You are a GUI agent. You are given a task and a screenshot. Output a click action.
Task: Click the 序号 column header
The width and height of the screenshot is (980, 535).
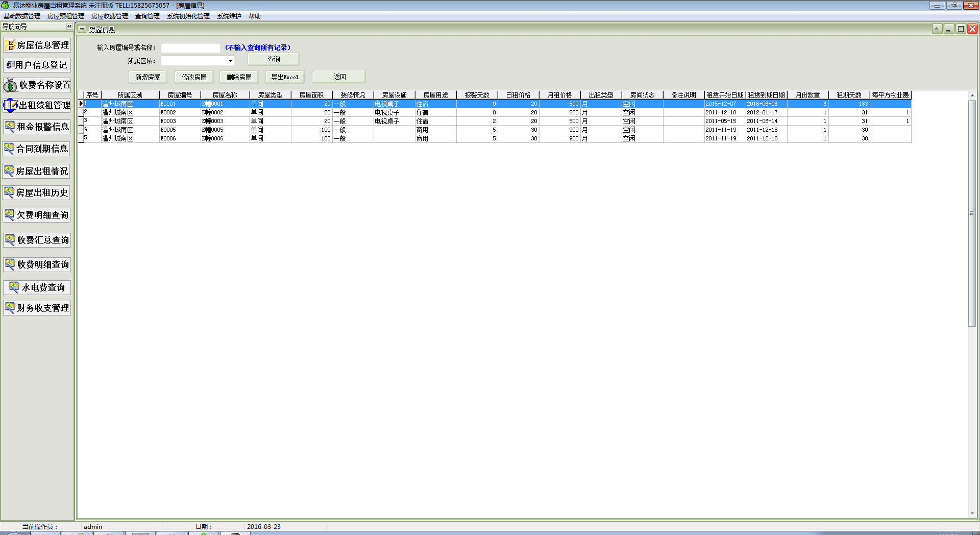click(x=92, y=95)
